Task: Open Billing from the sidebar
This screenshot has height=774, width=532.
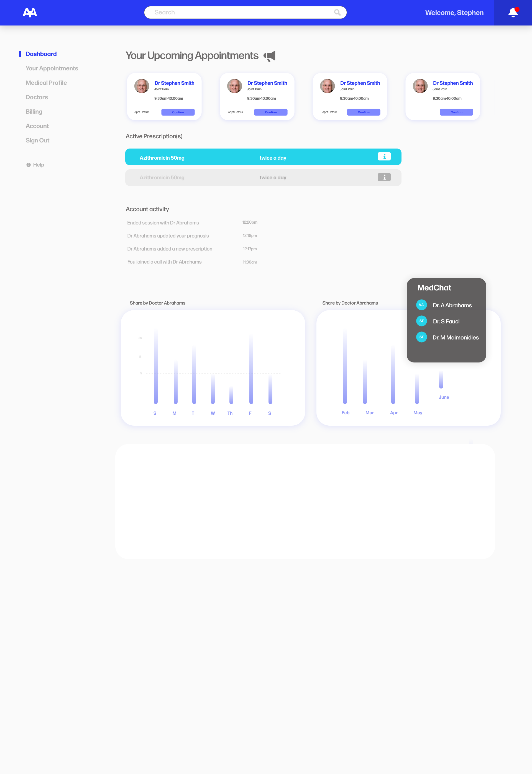Action: coord(34,112)
